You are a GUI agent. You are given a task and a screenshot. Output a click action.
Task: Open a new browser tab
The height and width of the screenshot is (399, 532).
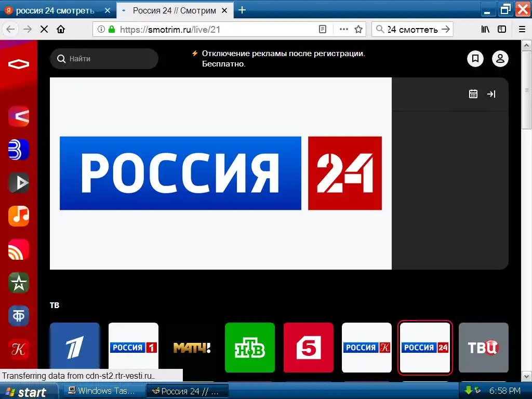tap(242, 10)
